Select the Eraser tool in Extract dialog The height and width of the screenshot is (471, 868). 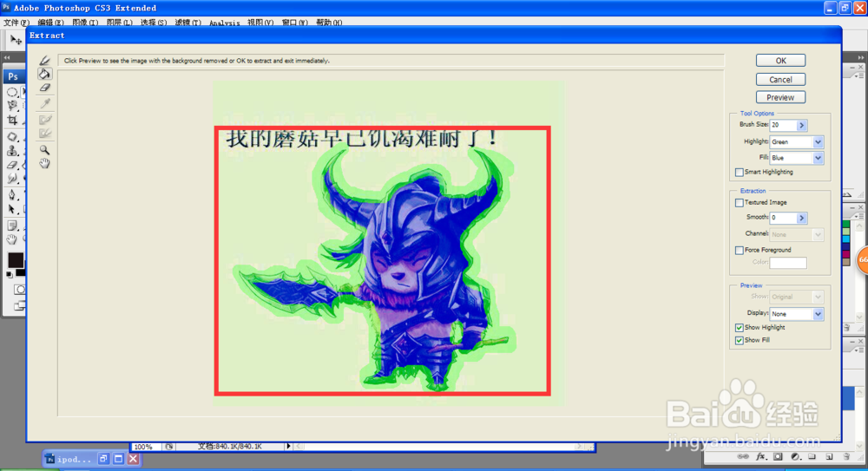(45, 88)
